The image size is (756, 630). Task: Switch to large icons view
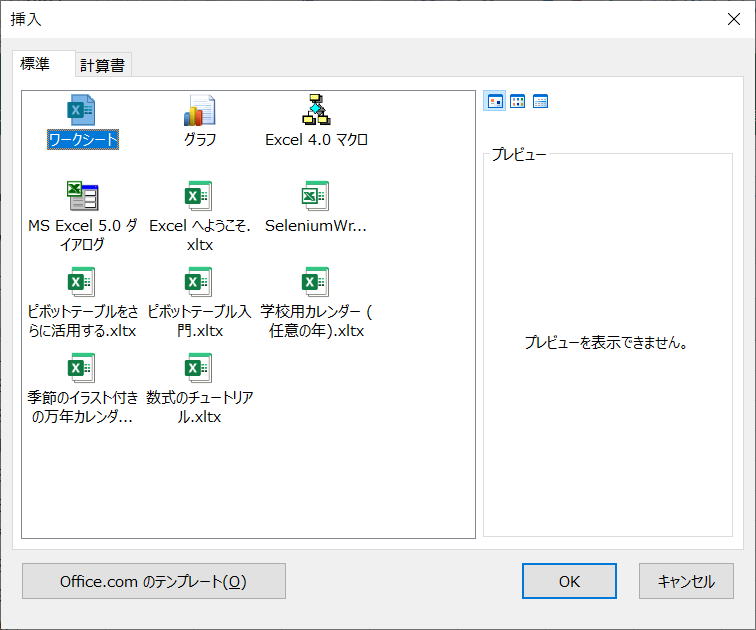tap(495, 101)
